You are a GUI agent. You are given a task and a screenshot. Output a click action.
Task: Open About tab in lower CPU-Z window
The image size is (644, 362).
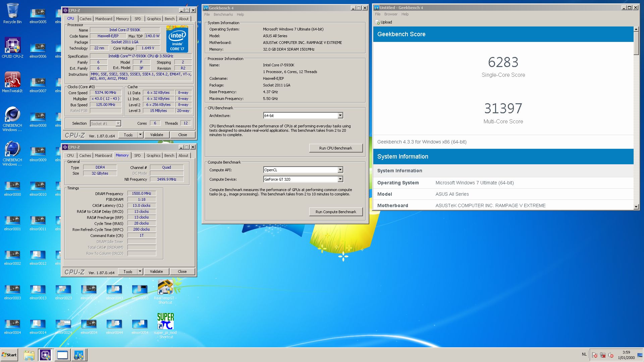[183, 156]
